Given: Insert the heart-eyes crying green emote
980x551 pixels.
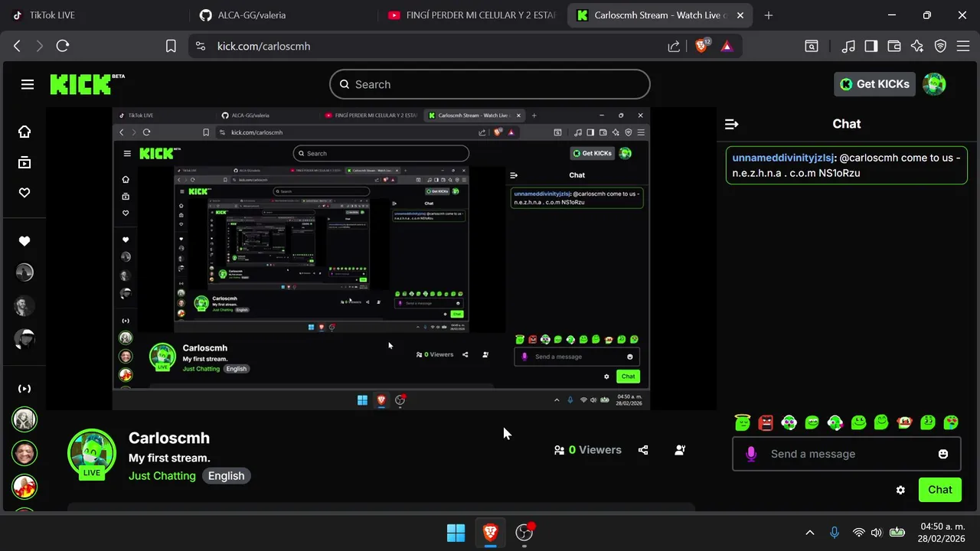Looking at the screenshot, I should point(952,422).
